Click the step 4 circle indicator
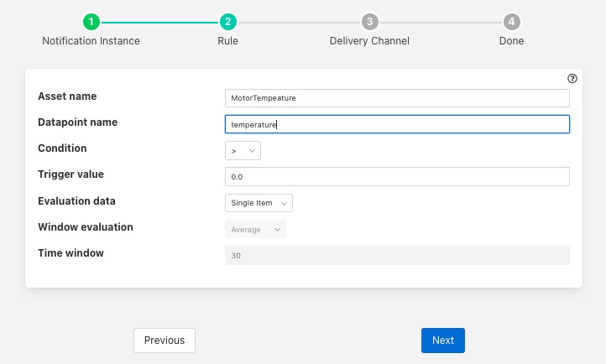The image size is (606, 364). click(511, 23)
